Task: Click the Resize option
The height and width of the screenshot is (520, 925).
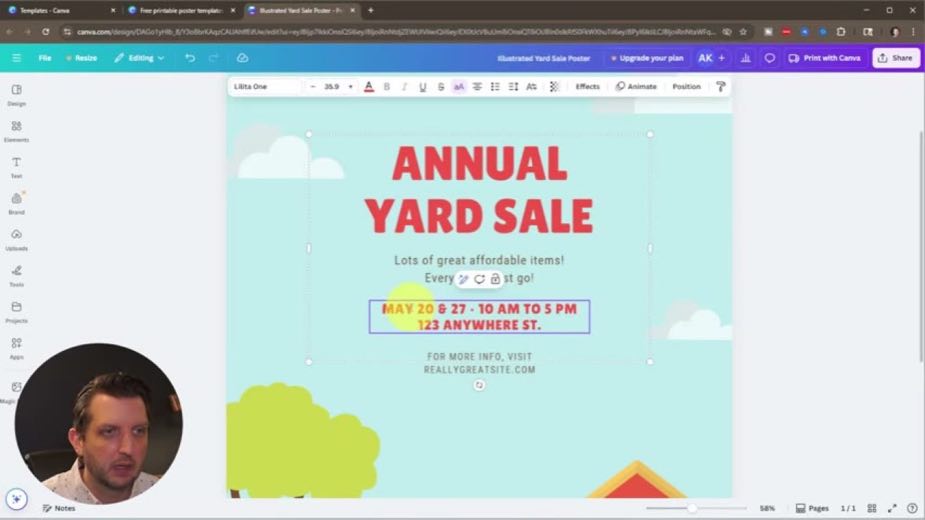Action: click(81, 58)
